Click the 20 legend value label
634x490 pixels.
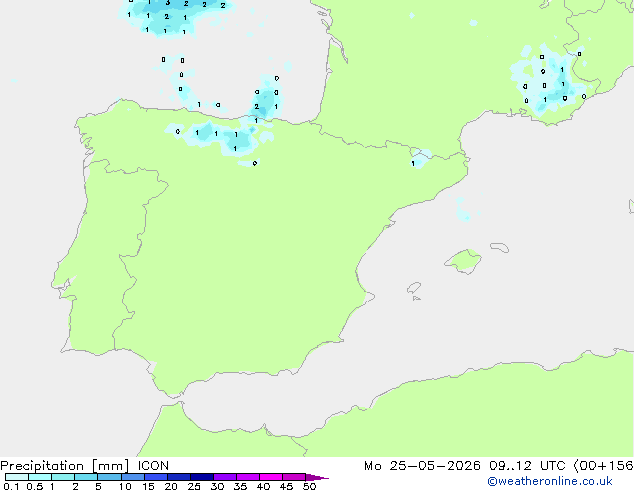(171, 486)
